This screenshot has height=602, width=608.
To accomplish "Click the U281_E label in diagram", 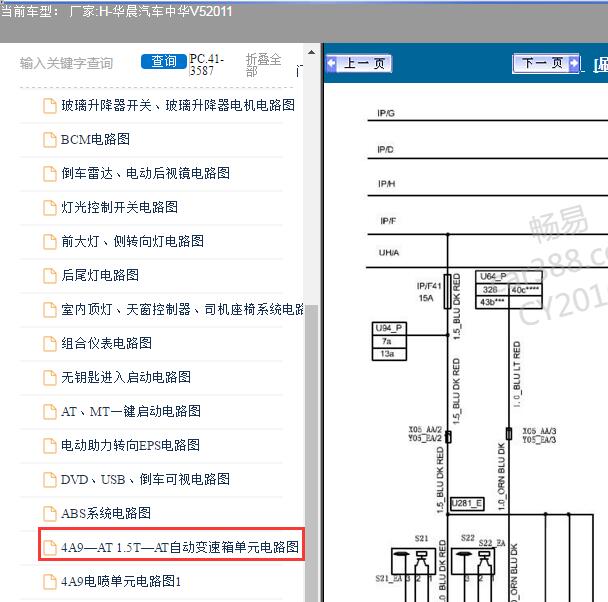I will (467, 504).
